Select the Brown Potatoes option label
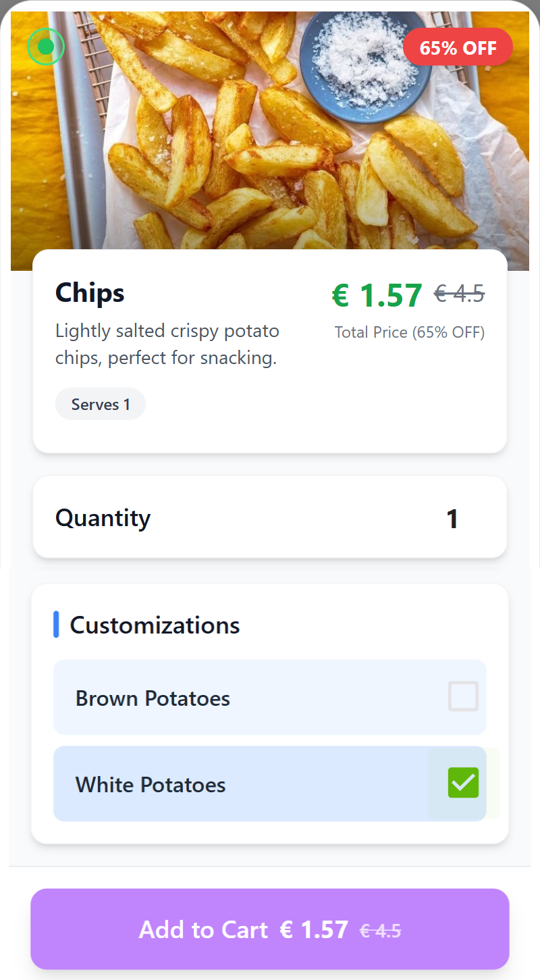Viewport: 540px width, 980px height. pyautogui.click(x=153, y=698)
